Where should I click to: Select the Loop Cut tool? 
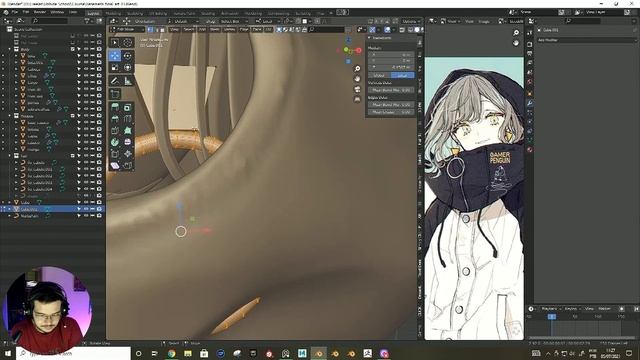pyautogui.click(x=128, y=119)
